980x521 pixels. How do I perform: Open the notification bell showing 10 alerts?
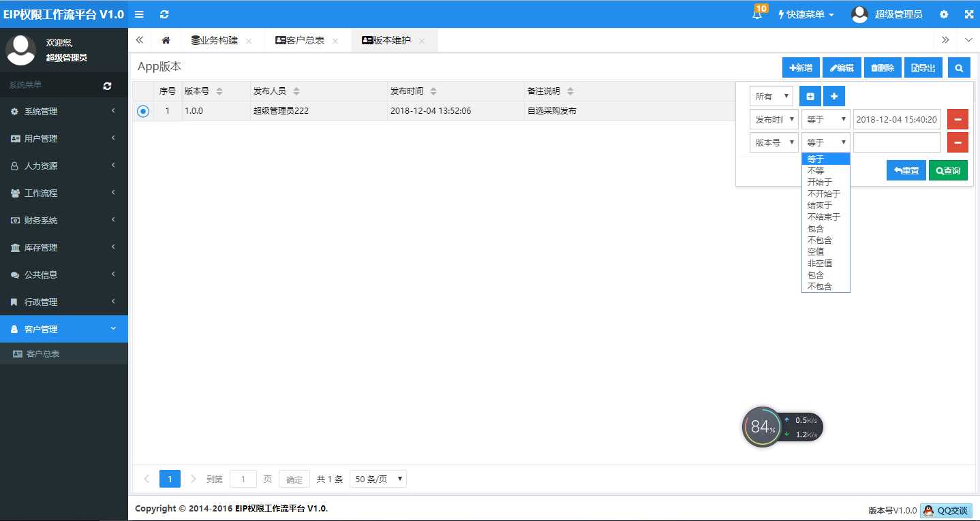pyautogui.click(x=757, y=14)
